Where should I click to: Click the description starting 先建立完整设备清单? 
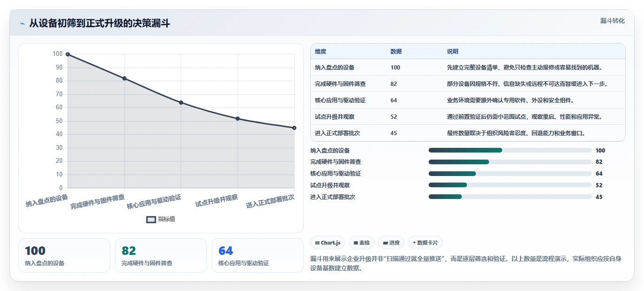[x=524, y=68]
